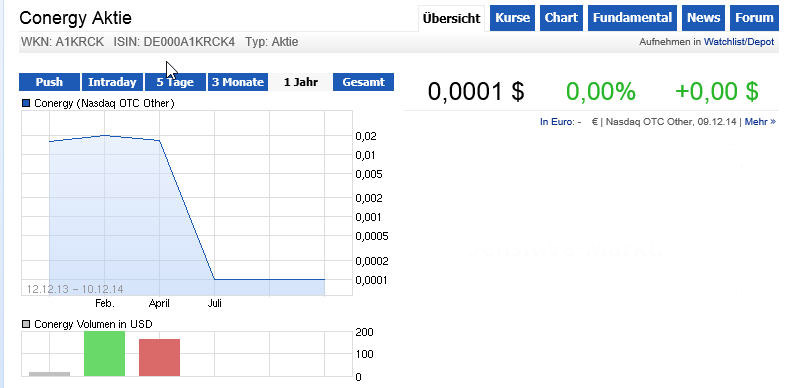Click the WKN A1KRCK text
The width and height of the screenshot is (785, 388).
(x=63, y=42)
